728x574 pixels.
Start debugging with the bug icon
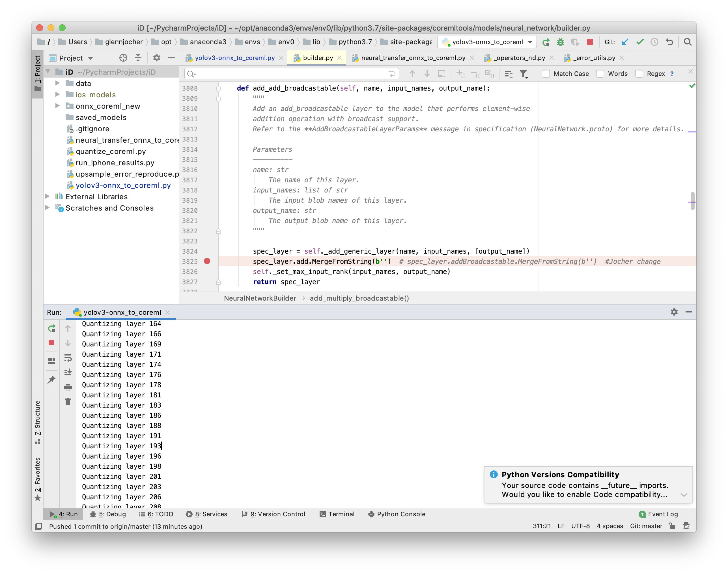[561, 42]
